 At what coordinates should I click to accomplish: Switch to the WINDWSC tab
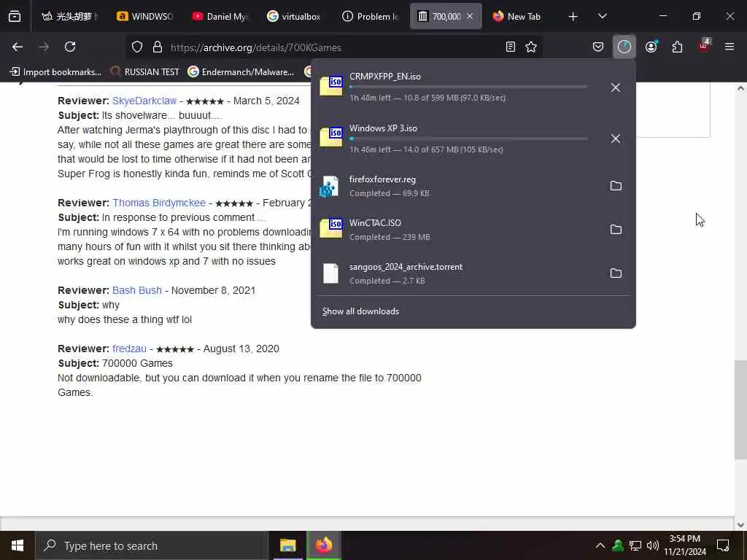pos(144,17)
